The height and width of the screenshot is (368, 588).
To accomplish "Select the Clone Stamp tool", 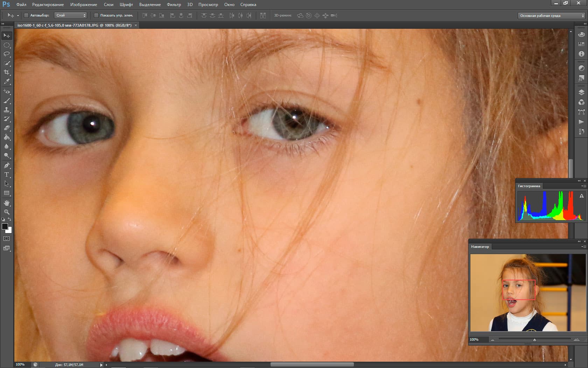I will point(7,110).
